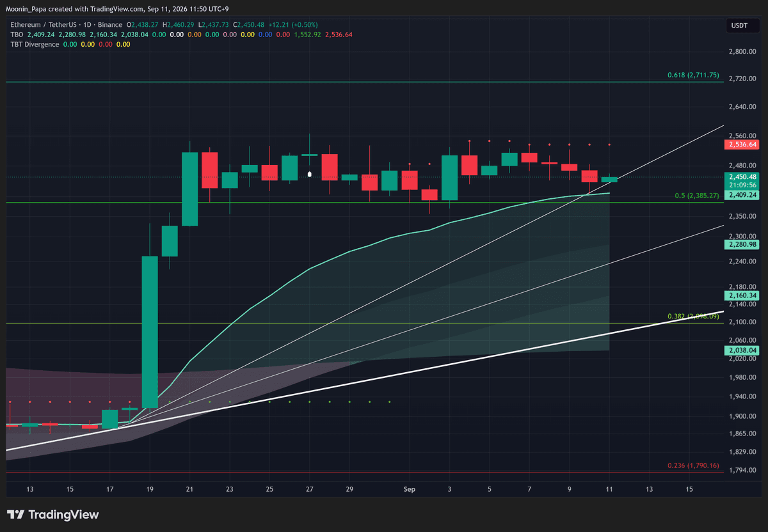Click the 2,800.00 price scale label
Image resolution: width=768 pixels, height=532 pixels.
[x=742, y=51]
